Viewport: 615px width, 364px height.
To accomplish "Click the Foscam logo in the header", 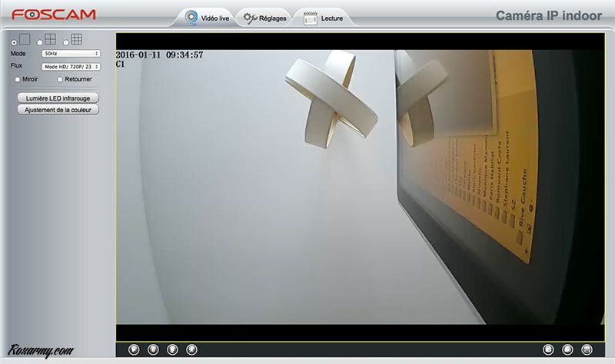I will click(x=53, y=14).
